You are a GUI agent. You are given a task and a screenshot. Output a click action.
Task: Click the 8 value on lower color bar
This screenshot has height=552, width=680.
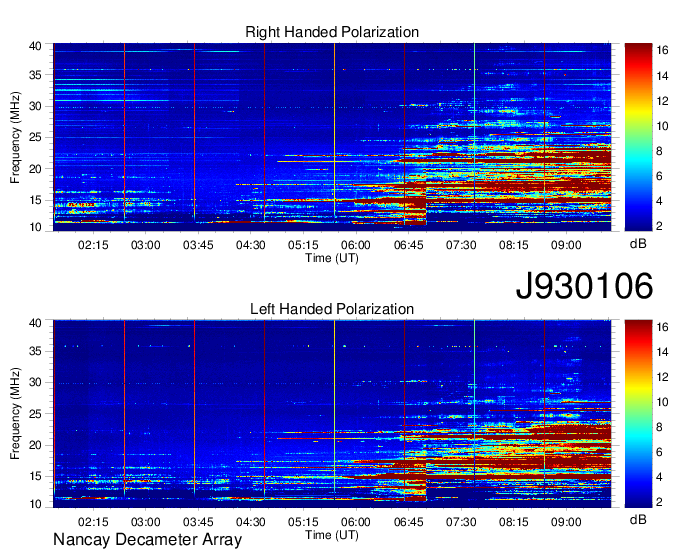[x=660, y=428]
